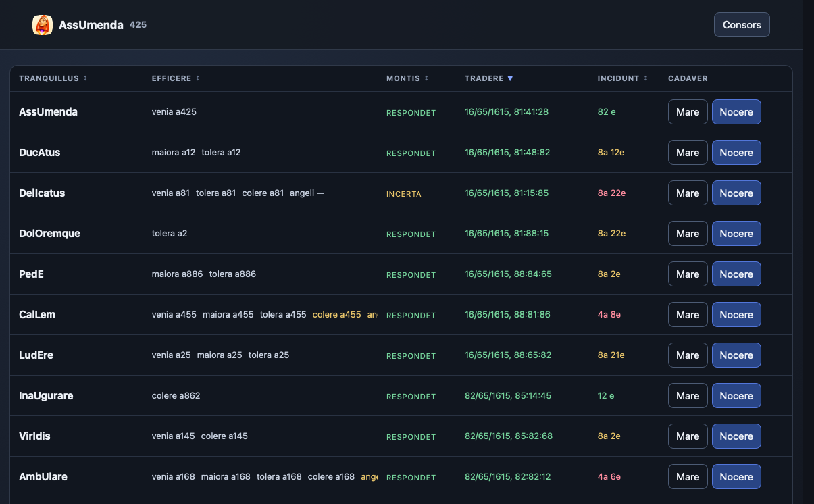The image size is (814, 504).
Task: Click the 425 count beside the AssUmenda title
Action: pyautogui.click(x=138, y=25)
